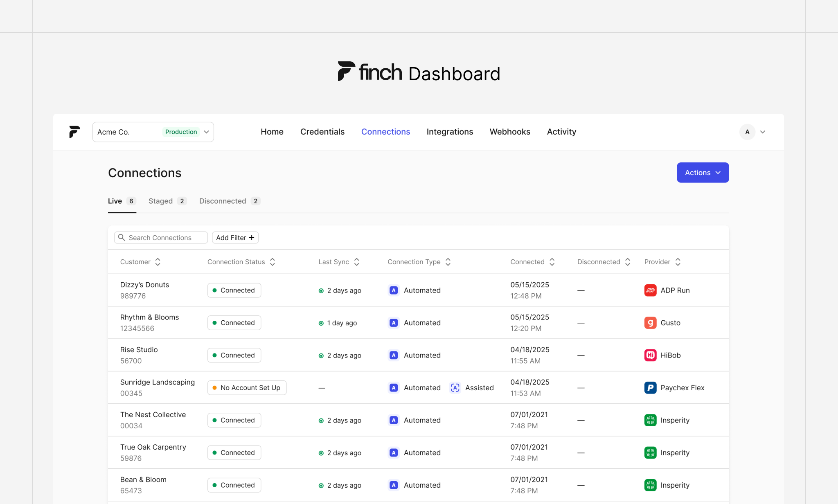
Task: Click the HiBob provider icon
Action: [650, 355]
